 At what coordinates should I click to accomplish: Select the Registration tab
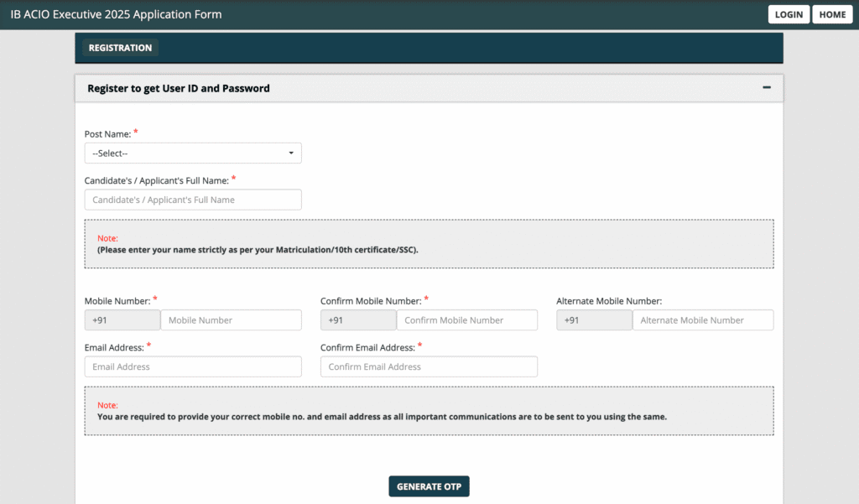coord(120,48)
